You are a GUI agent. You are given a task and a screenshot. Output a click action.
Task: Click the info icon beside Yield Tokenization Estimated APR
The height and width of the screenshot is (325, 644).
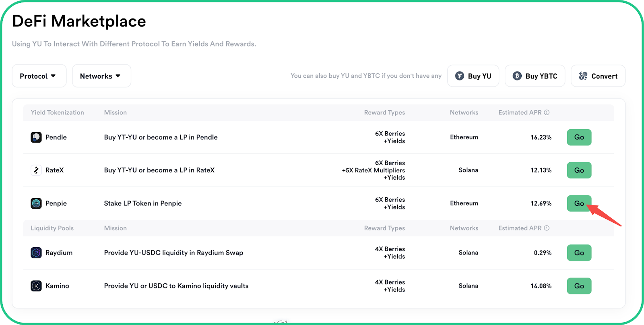[547, 112]
